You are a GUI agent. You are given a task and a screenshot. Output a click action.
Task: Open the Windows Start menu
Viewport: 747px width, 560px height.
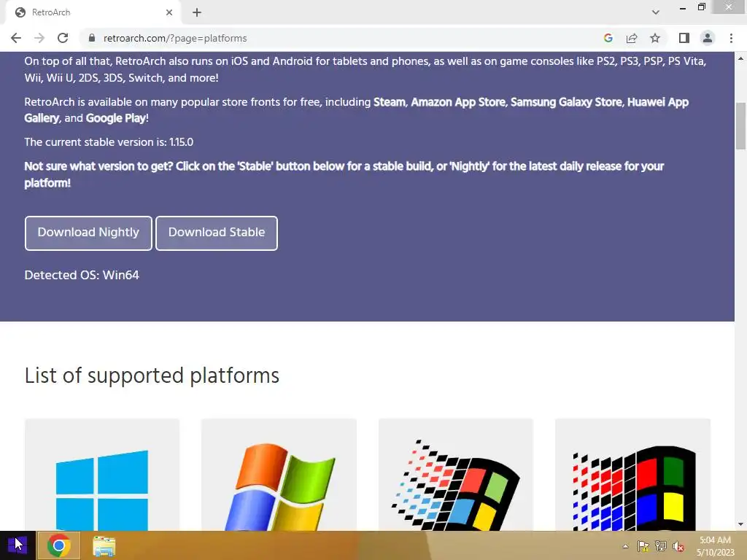(x=18, y=545)
